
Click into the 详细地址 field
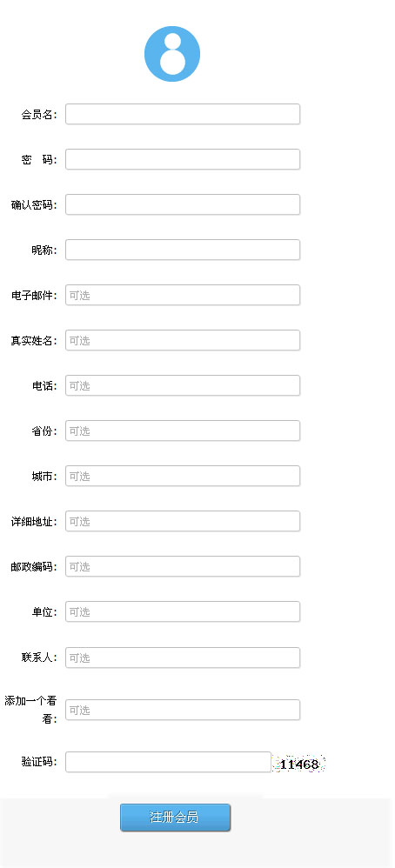(x=183, y=522)
